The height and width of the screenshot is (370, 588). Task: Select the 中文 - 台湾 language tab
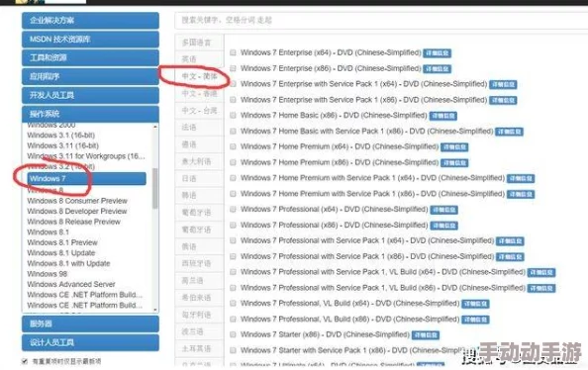199,111
